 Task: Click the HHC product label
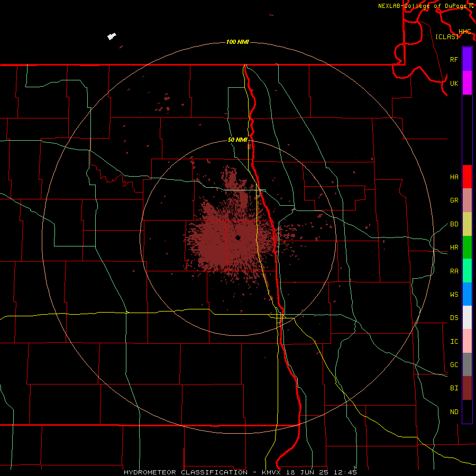464,32
